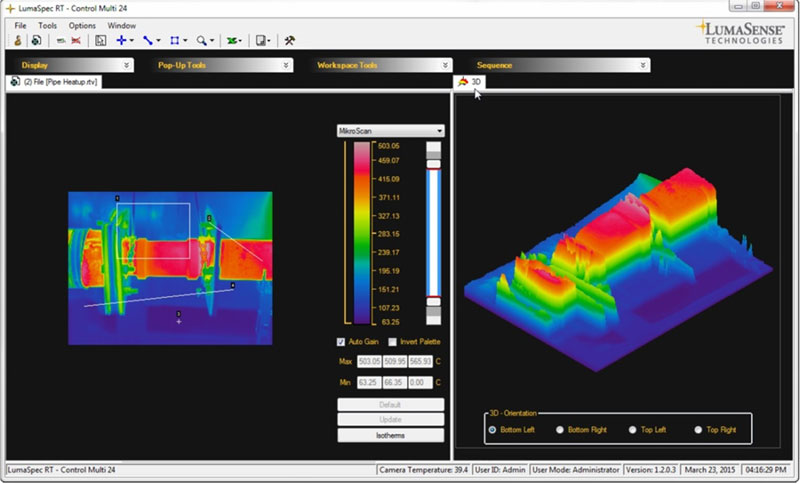Screen dimensions: 800x484
Task: Open the Tools menu
Action: [x=47, y=26]
